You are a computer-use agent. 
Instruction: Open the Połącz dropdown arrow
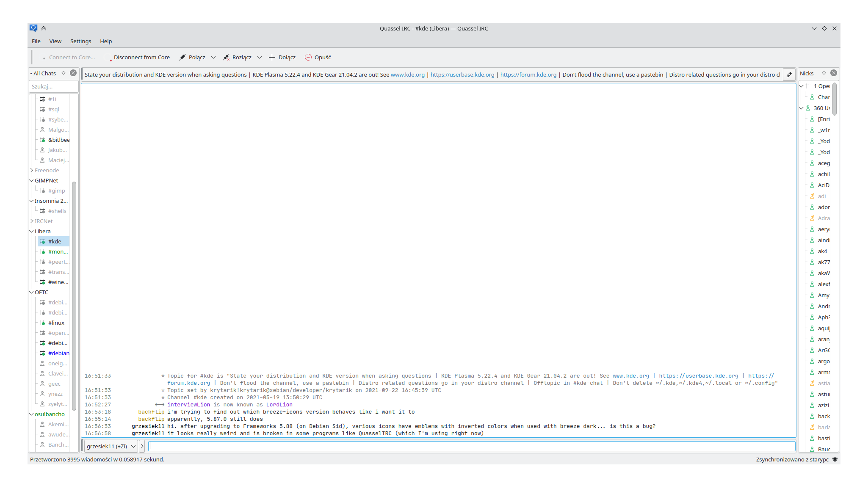pyautogui.click(x=213, y=57)
